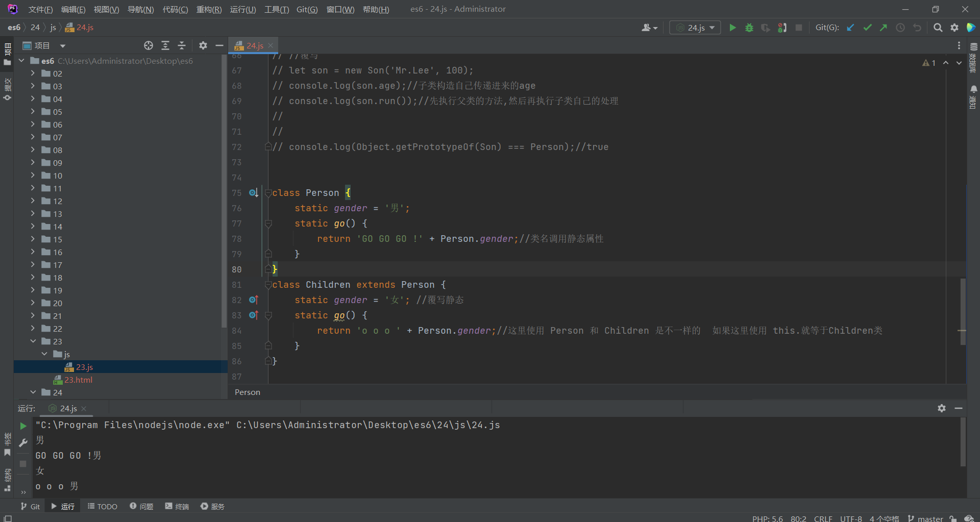Expand all project tree nodes
Screen dimensions: 980x522
click(165, 45)
